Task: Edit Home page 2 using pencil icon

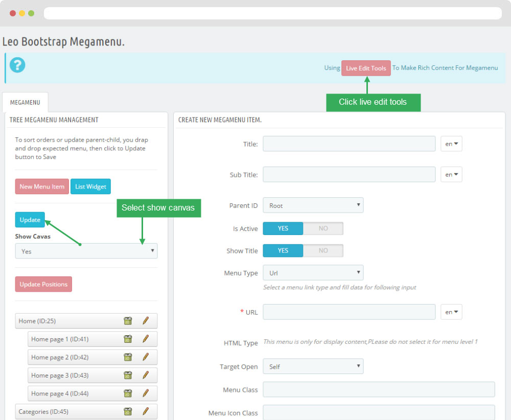Action: tap(145, 357)
